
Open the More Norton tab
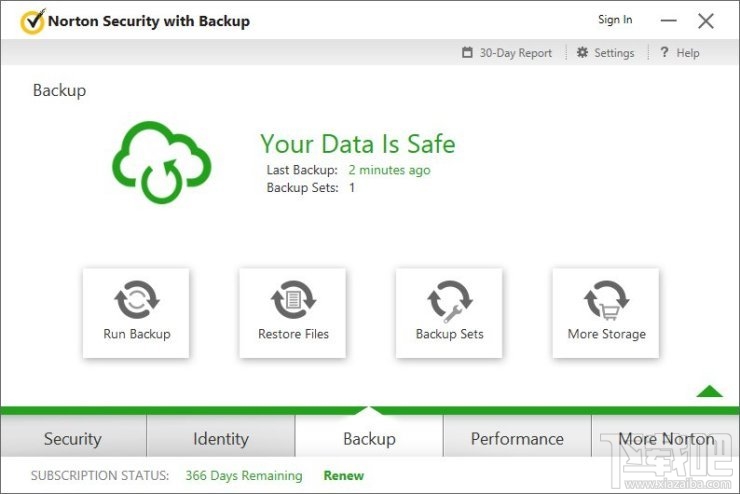[x=665, y=436]
